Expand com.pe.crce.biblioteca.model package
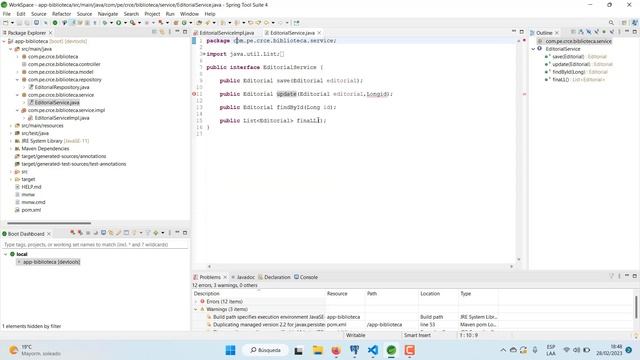Image resolution: width=640 pixels, height=360 pixels. tap(18, 72)
